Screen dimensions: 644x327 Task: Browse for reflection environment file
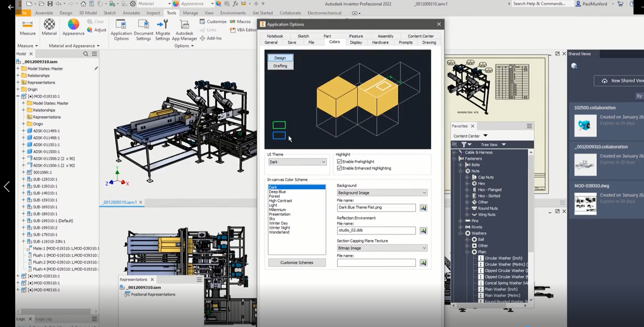pyautogui.click(x=423, y=230)
